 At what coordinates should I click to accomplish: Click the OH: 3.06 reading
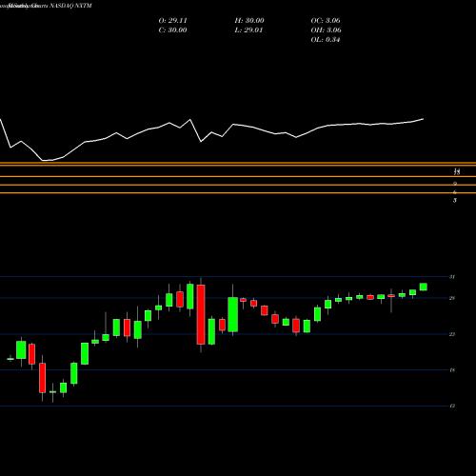click(x=326, y=30)
